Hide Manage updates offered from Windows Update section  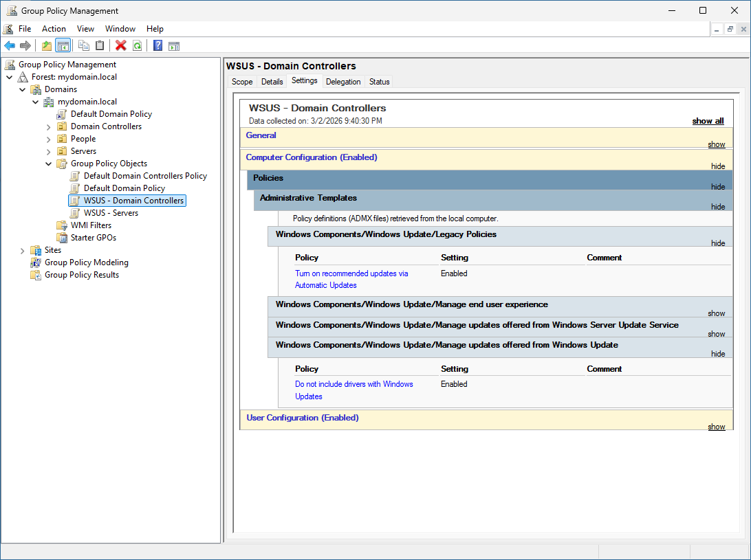pos(718,354)
